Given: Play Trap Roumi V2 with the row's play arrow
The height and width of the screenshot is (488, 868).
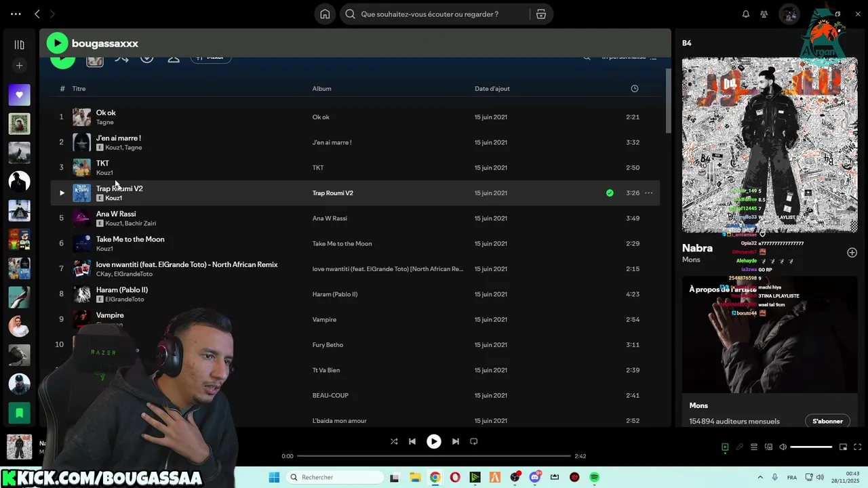Looking at the screenshot, I should coord(62,193).
